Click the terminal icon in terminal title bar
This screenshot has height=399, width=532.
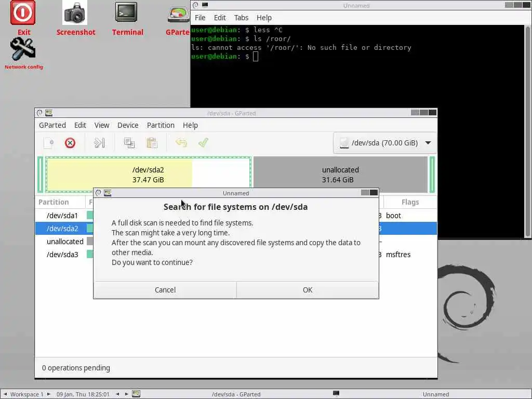(205, 5)
